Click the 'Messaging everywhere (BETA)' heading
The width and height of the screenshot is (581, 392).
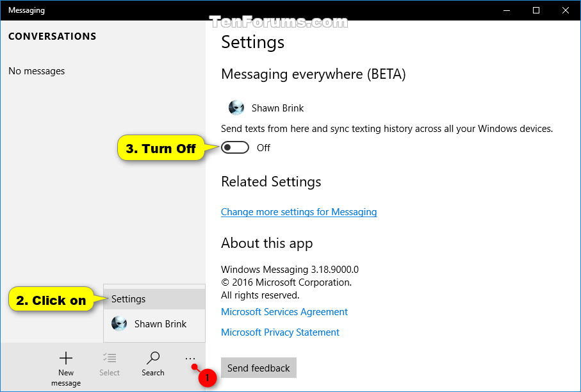coord(313,74)
